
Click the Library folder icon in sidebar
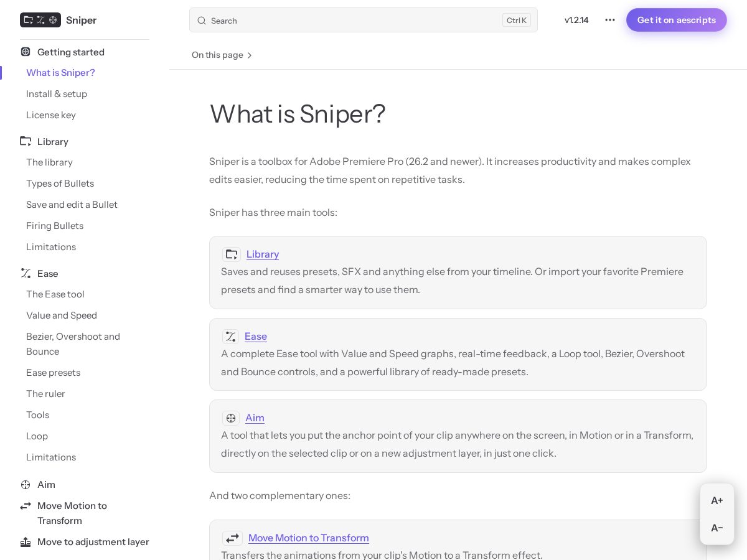(26, 141)
